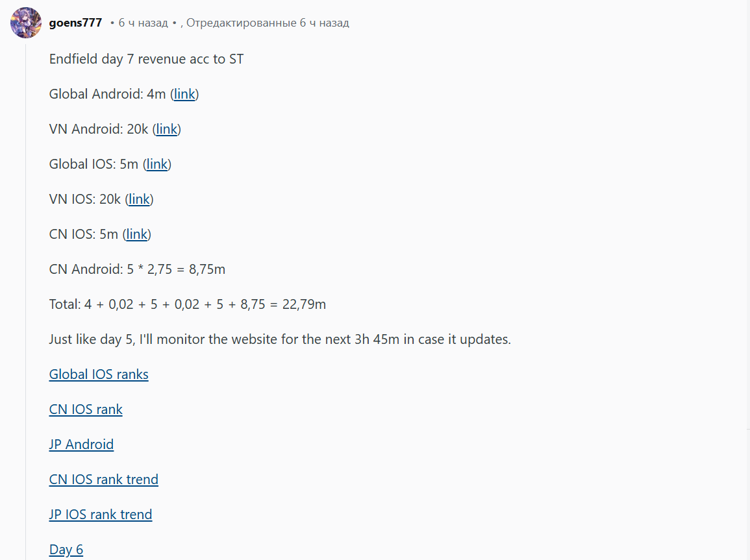Open the link next to VN Android: 20k
This screenshot has width=750, height=560.
coord(167,129)
